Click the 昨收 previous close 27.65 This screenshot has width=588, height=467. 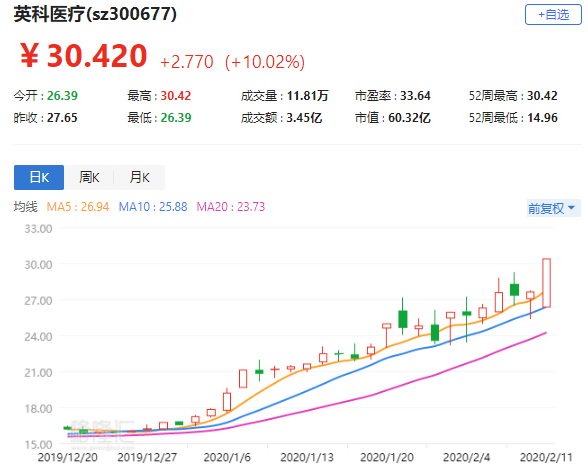[62, 118]
